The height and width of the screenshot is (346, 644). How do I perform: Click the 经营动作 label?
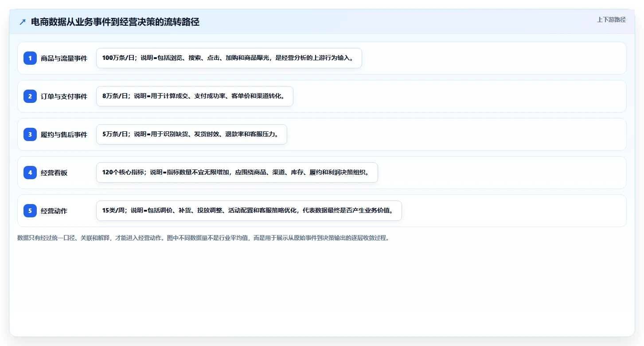click(x=54, y=211)
